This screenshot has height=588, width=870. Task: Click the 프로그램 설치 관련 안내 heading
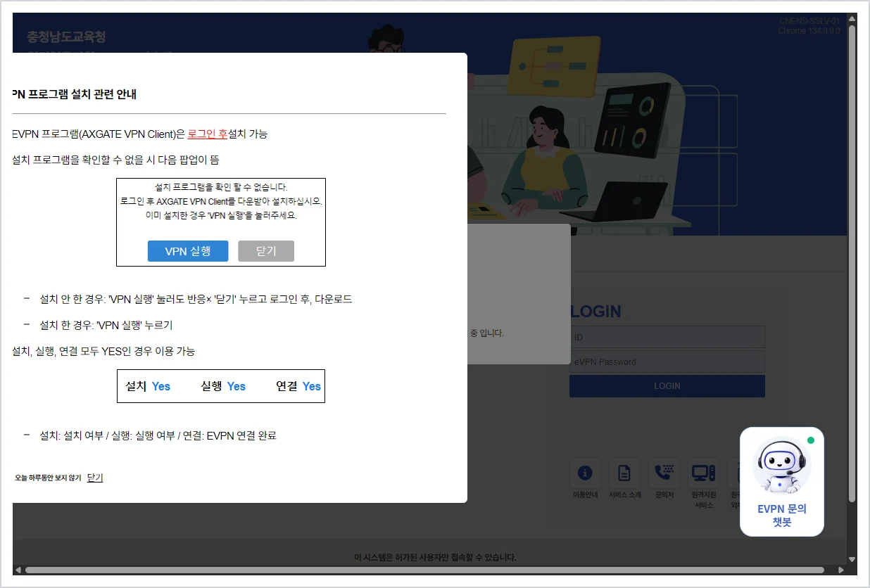(x=75, y=94)
